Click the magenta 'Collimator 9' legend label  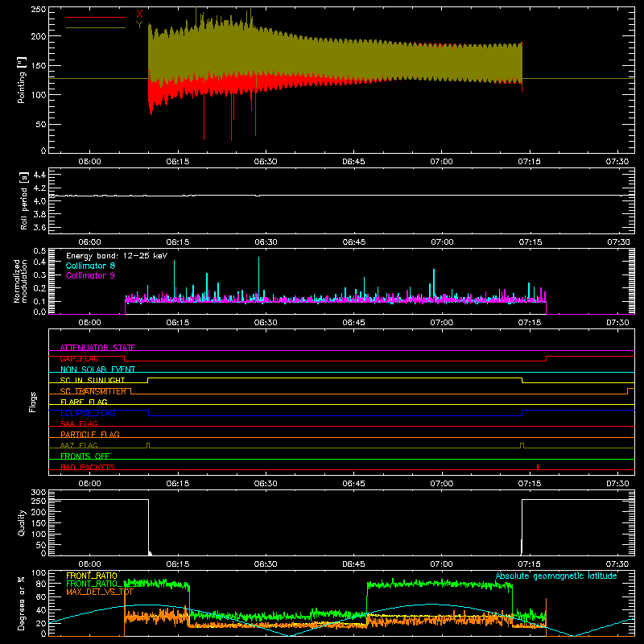tap(90, 275)
